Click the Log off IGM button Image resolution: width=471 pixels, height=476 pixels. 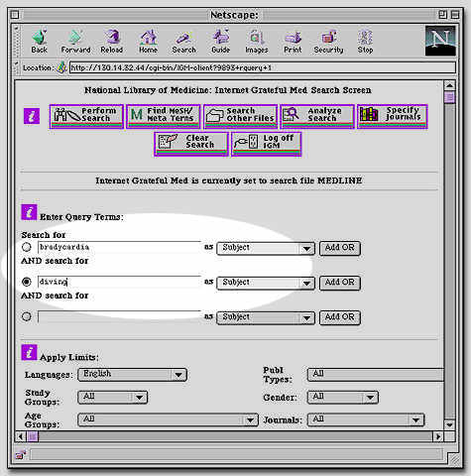267,144
